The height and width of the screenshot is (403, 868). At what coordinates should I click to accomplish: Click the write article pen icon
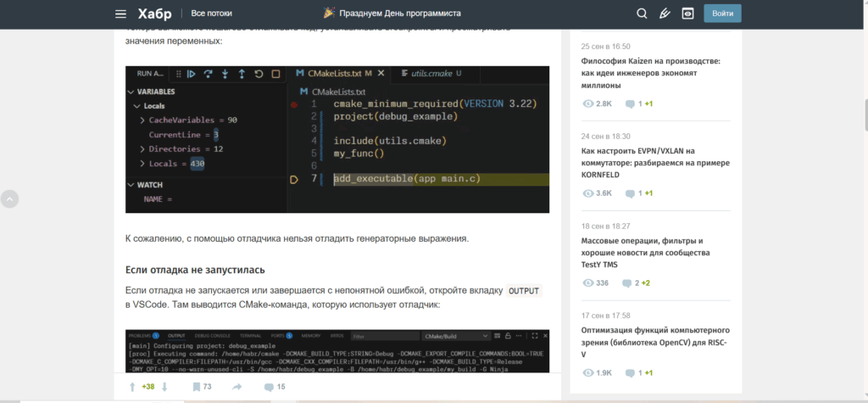click(x=665, y=14)
